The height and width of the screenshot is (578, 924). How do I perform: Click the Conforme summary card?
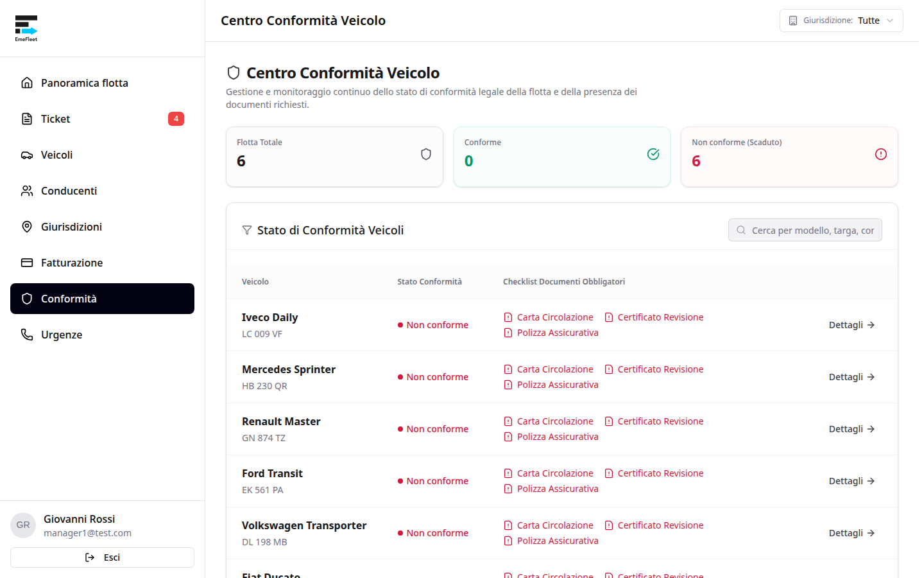click(562, 157)
